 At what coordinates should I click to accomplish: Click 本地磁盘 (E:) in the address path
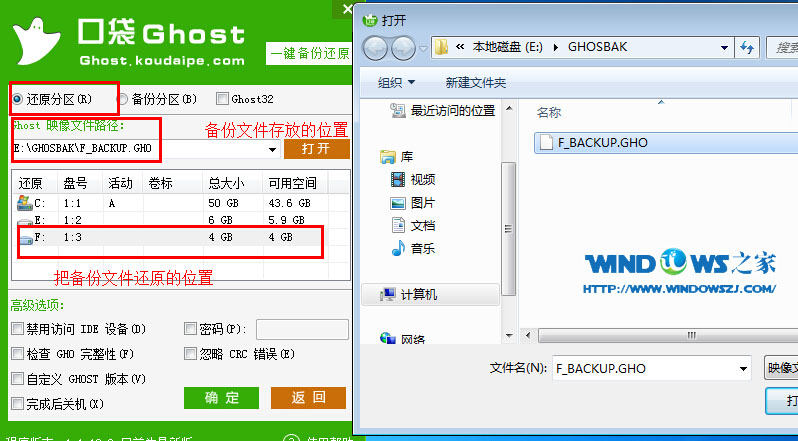pos(507,47)
